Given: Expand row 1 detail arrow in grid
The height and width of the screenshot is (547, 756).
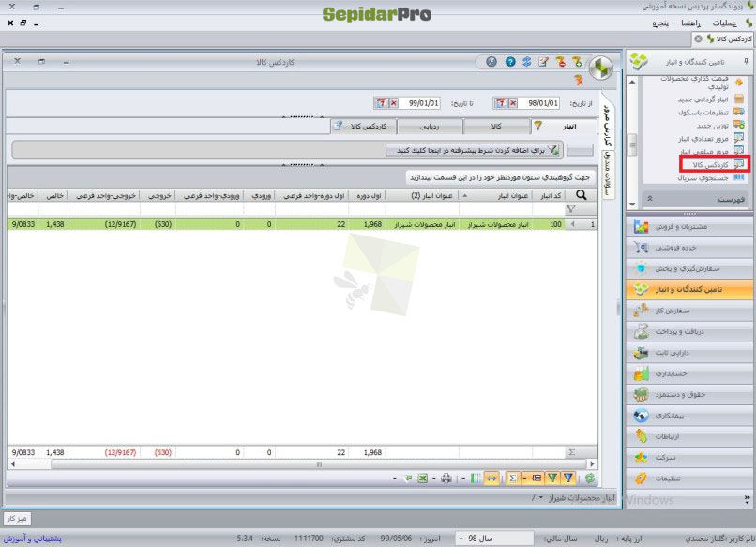Looking at the screenshot, I should click(x=572, y=224).
